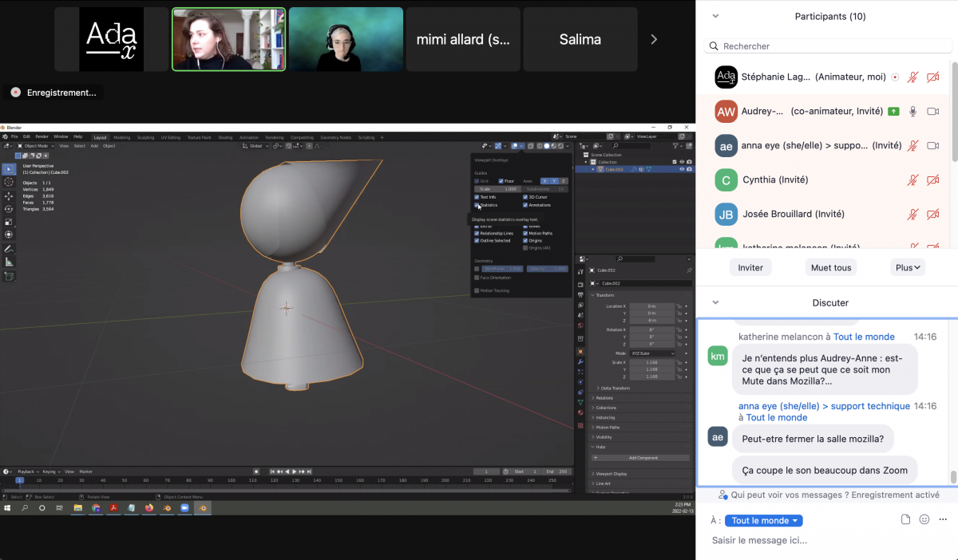
Task: Open Blender File menu
Action: (x=14, y=136)
